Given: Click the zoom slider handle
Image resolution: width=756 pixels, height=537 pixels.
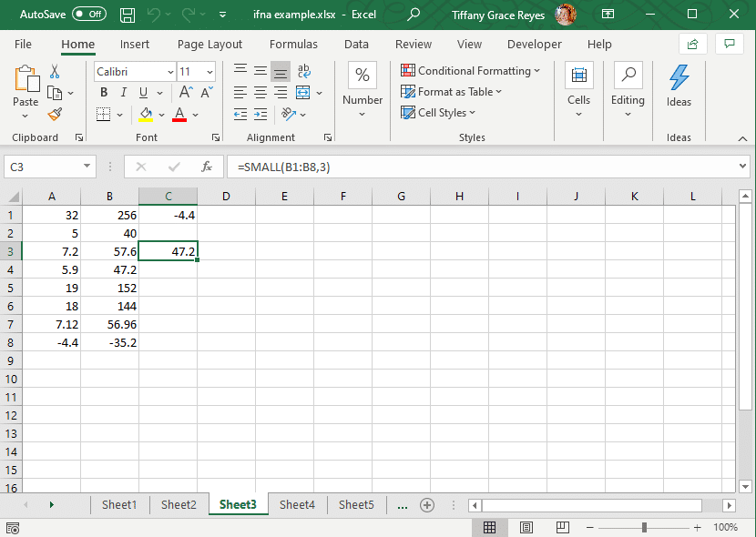Looking at the screenshot, I should click(x=644, y=527).
